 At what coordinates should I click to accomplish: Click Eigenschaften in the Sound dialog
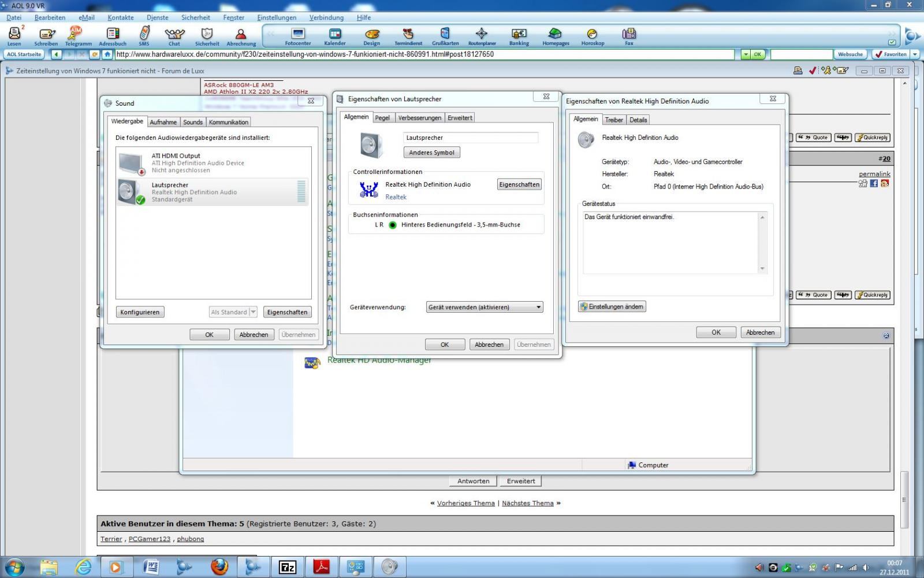point(287,312)
